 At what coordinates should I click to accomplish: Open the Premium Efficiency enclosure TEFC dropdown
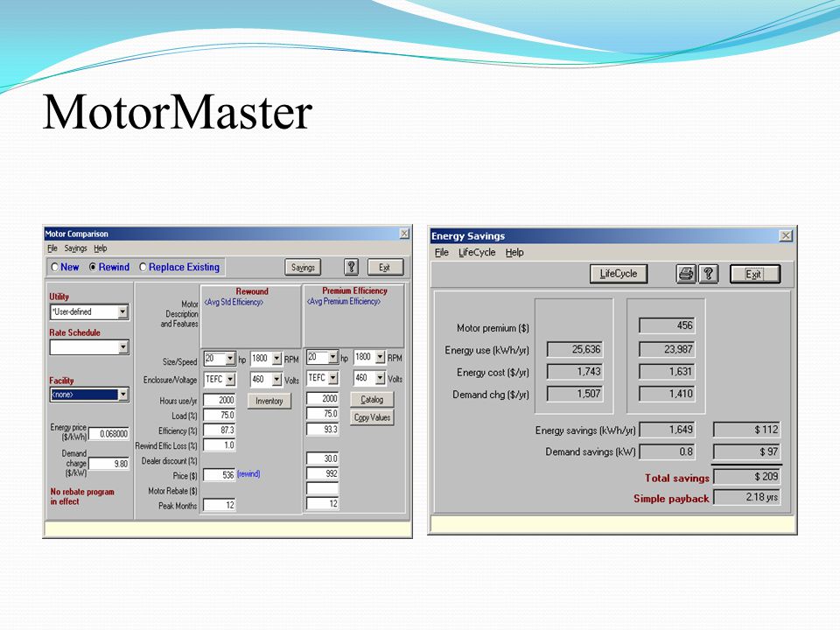pyautogui.click(x=333, y=378)
